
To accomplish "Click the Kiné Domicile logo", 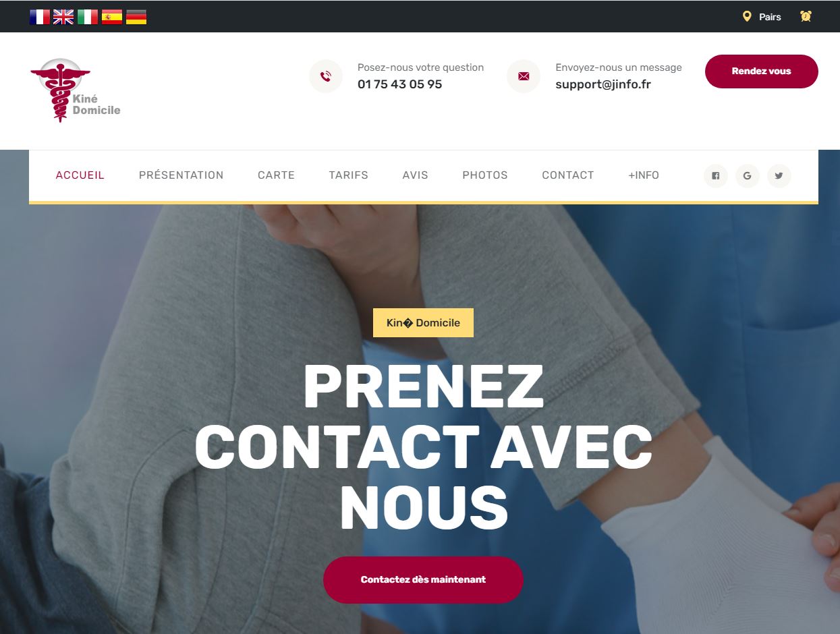I will [75, 90].
